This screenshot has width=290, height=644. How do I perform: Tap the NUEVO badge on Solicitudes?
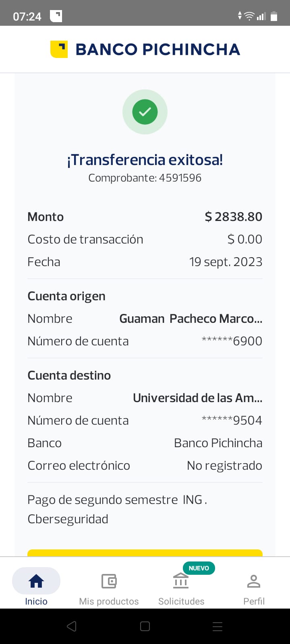pyautogui.click(x=199, y=568)
